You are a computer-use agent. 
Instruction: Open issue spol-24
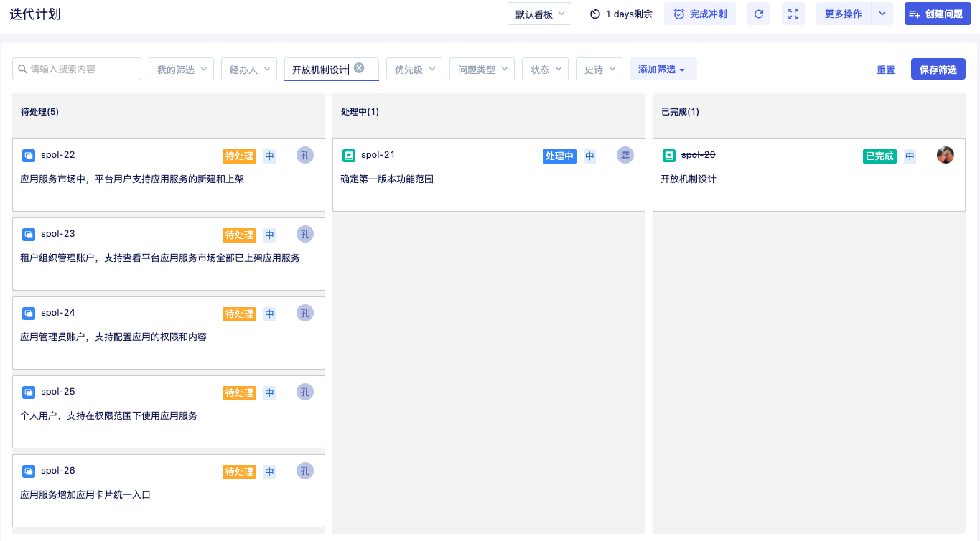58,312
